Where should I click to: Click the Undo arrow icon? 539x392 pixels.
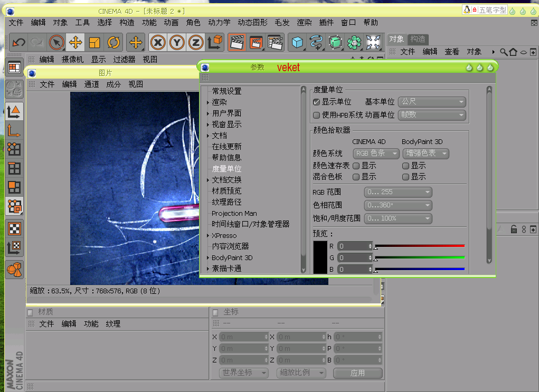(x=18, y=43)
